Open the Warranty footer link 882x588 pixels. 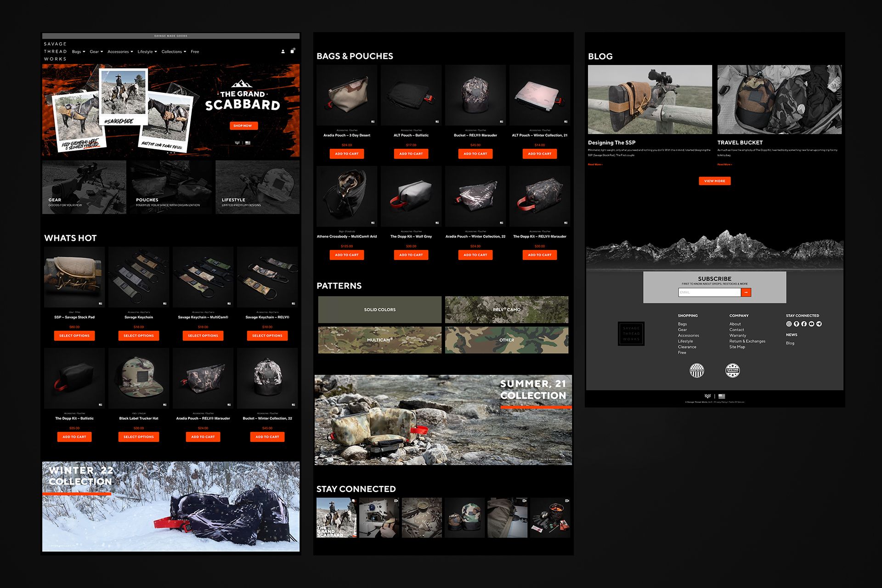click(x=738, y=335)
